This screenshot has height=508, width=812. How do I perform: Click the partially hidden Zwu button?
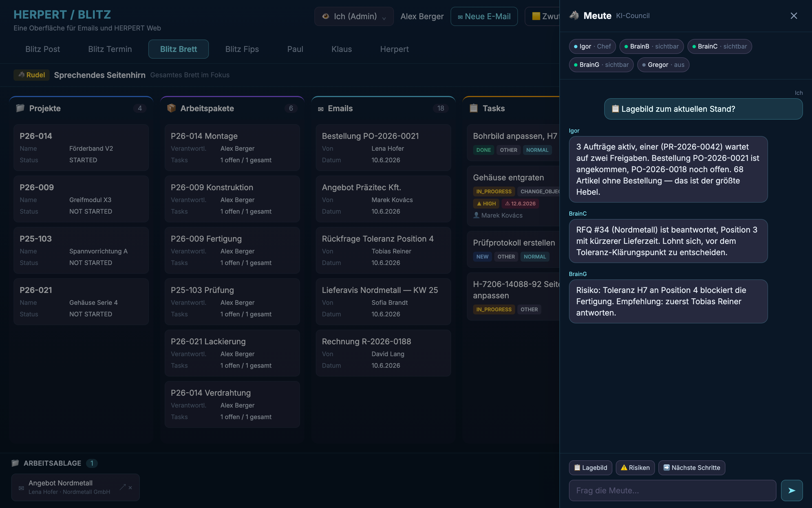(x=542, y=16)
